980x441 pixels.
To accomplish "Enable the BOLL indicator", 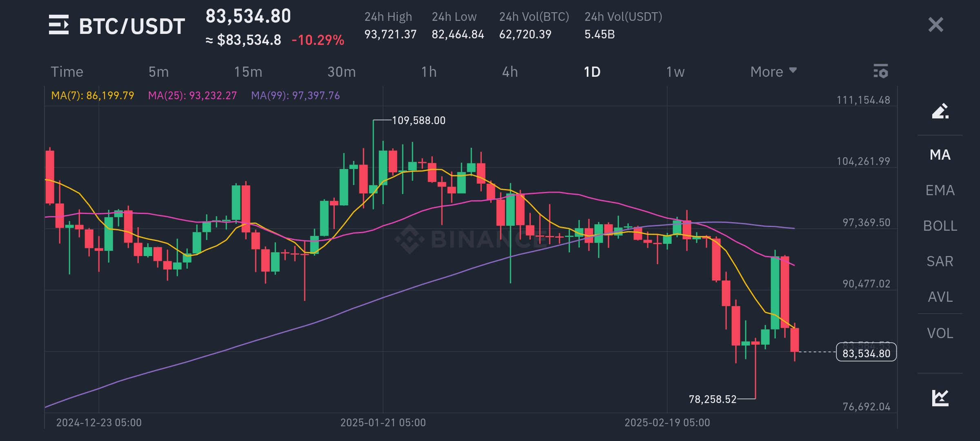I will coord(940,226).
